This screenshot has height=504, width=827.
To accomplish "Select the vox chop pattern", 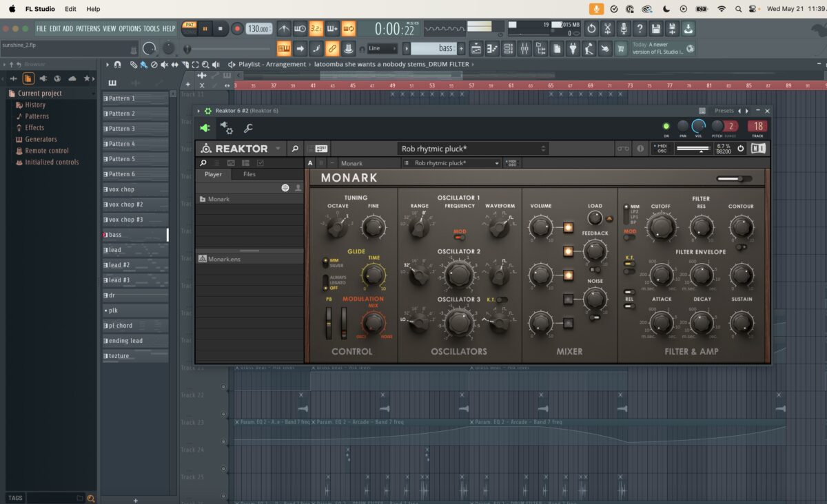I will (x=135, y=189).
